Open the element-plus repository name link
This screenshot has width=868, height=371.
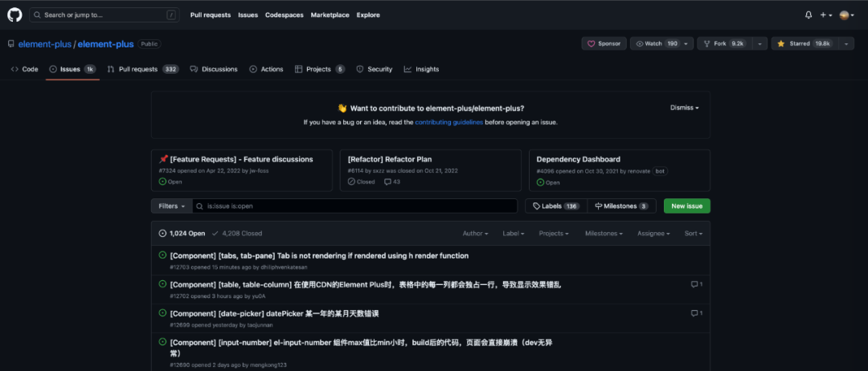[104, 44]
